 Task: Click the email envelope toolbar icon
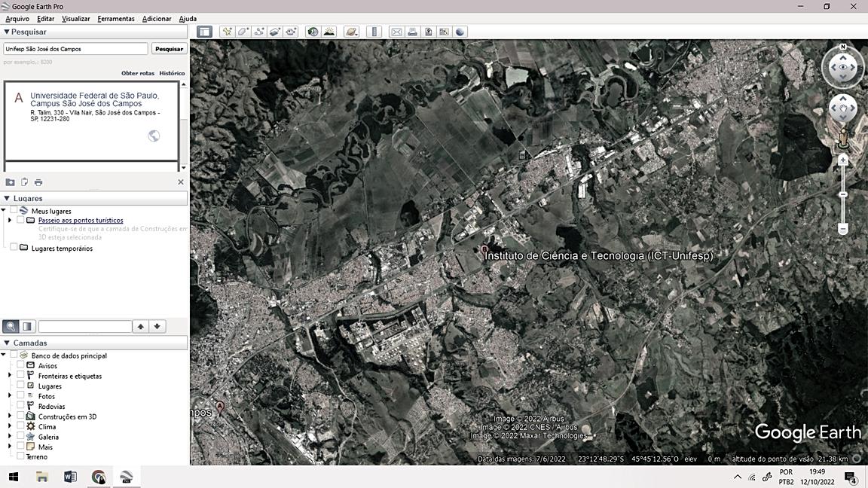coord(396,32)
